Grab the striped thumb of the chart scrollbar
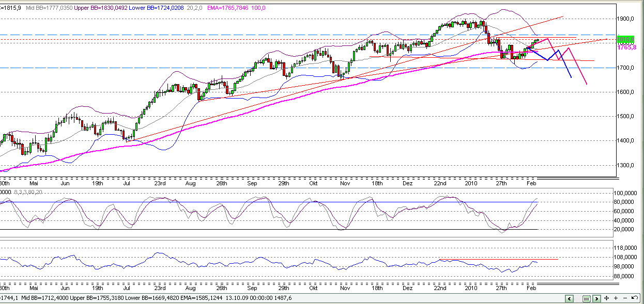Screen dimensions: 644x304 pyautogui.click(x=587, y=298)
